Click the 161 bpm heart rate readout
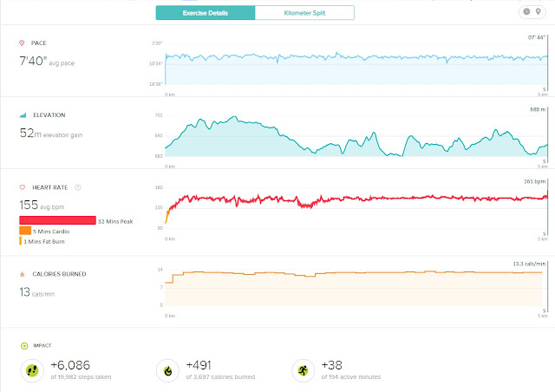Screen dimensions: 555x392 pos(535,181)
